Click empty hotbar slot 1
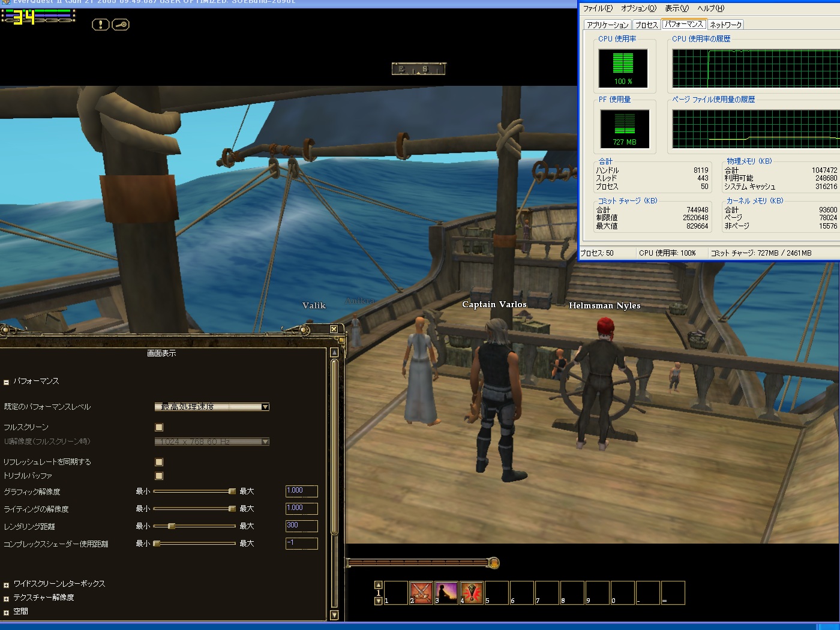The height and width of the screenshot is (630, 840). [x=396, y=593]
